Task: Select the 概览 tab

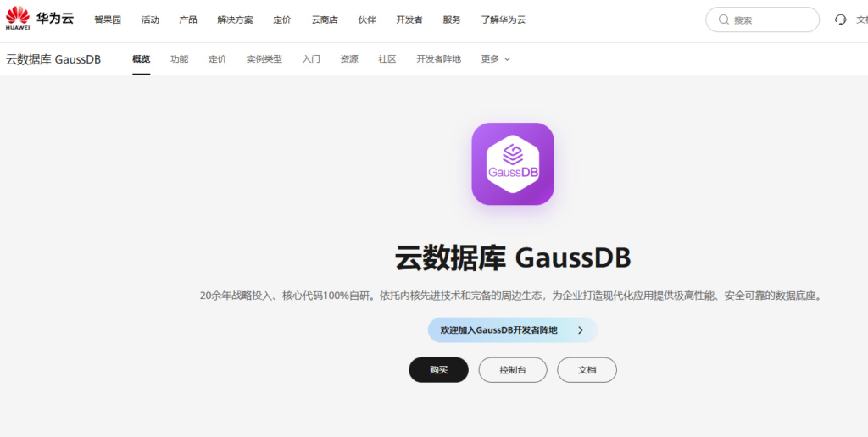Action: coord(142,59)
